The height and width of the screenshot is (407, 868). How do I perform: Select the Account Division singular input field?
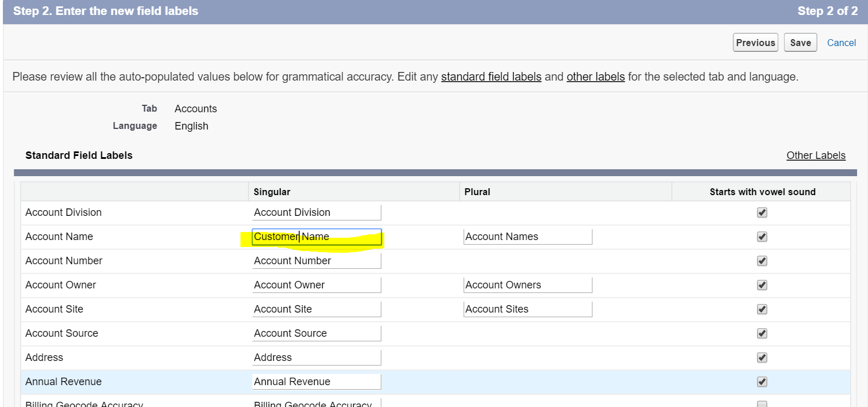[316, 212]
